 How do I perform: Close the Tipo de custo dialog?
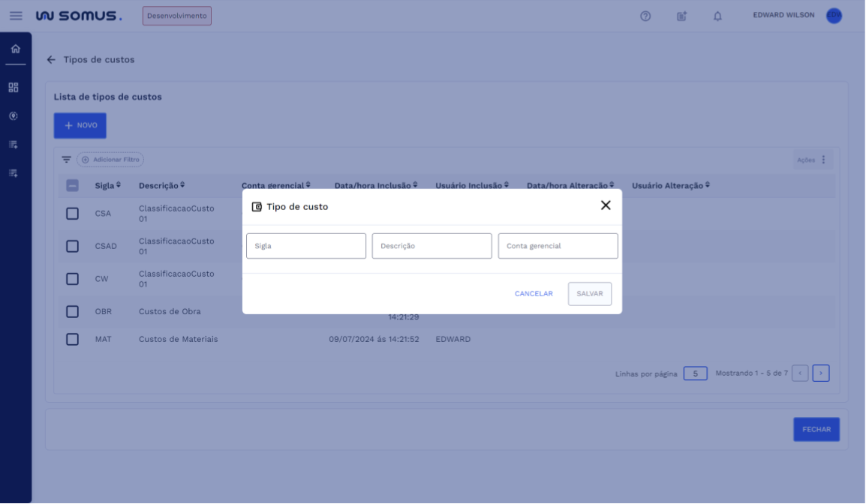[606, 205]
